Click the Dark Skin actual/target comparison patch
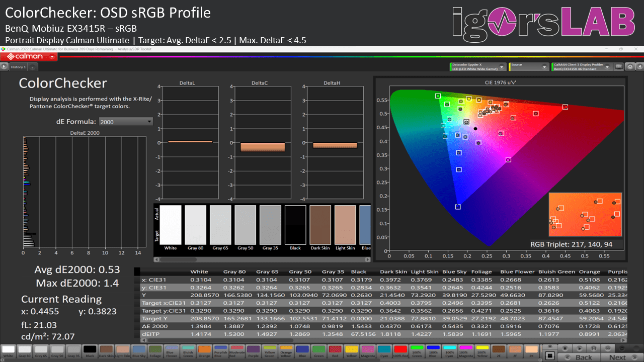 point(320,224)
